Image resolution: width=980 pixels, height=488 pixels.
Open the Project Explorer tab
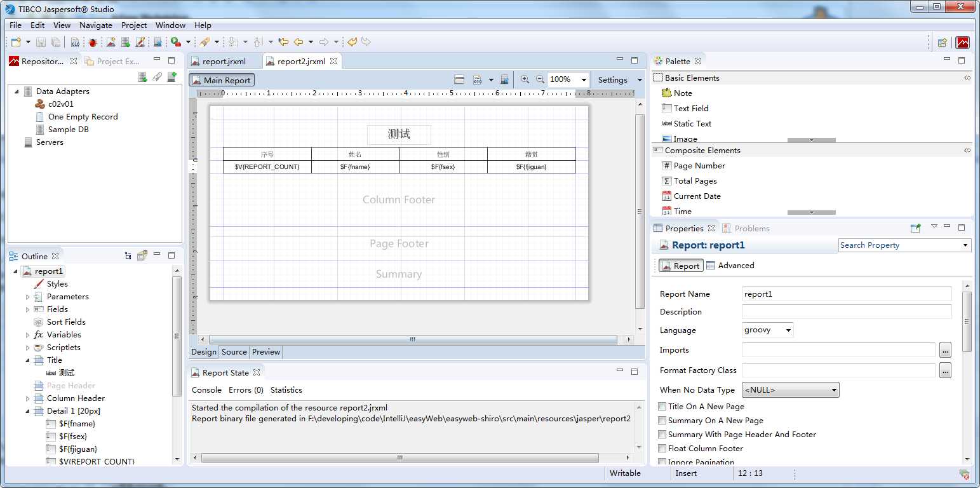(112, 61)
